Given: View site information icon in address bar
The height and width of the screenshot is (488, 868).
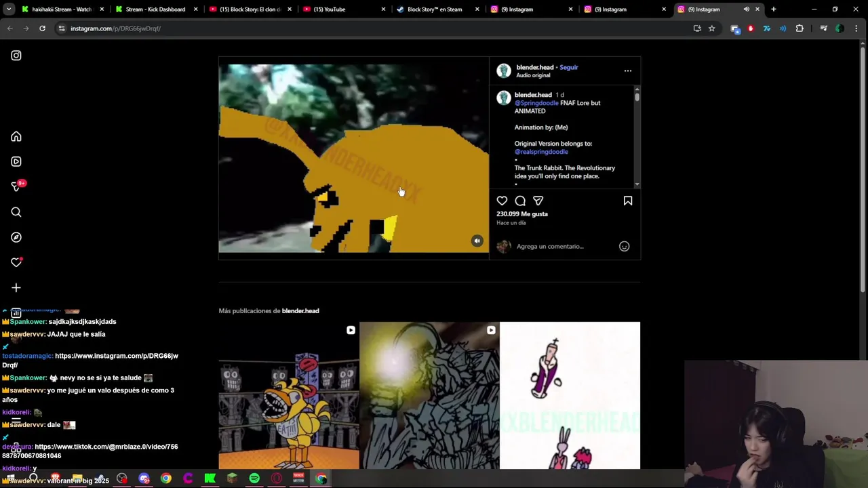Looking at the screenshot, I should [x=61, y=28].
